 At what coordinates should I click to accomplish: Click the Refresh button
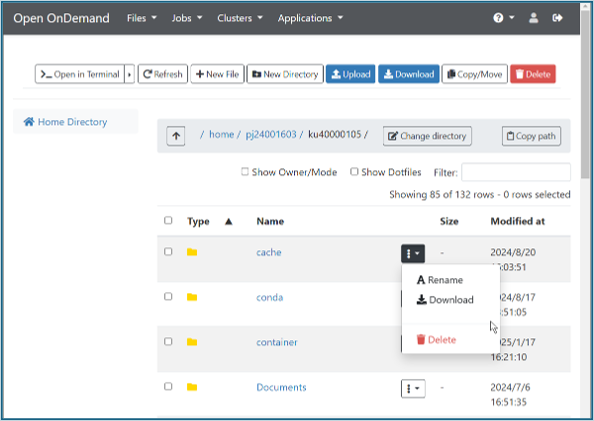[163, 74]
